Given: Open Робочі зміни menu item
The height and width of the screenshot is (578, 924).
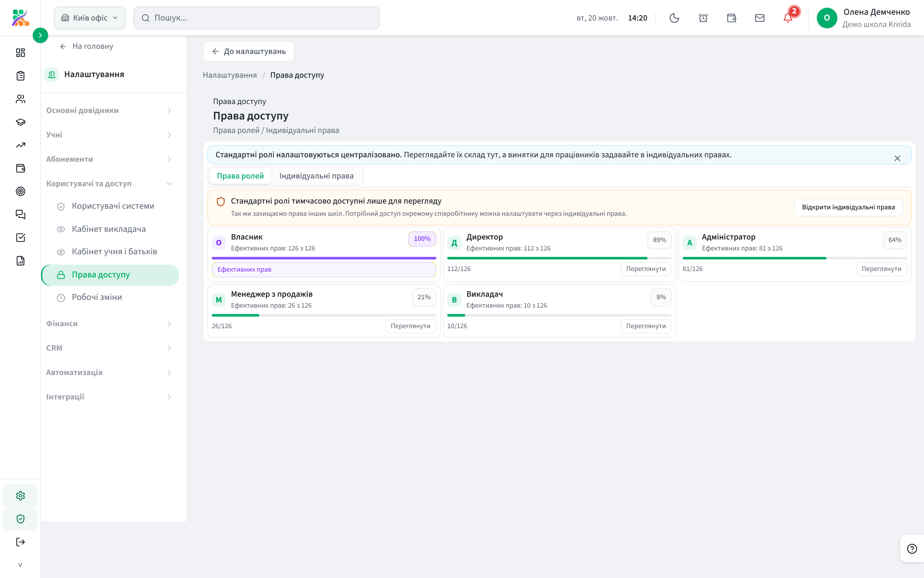Looking at the screenshot, I should (x=110, y=297).
